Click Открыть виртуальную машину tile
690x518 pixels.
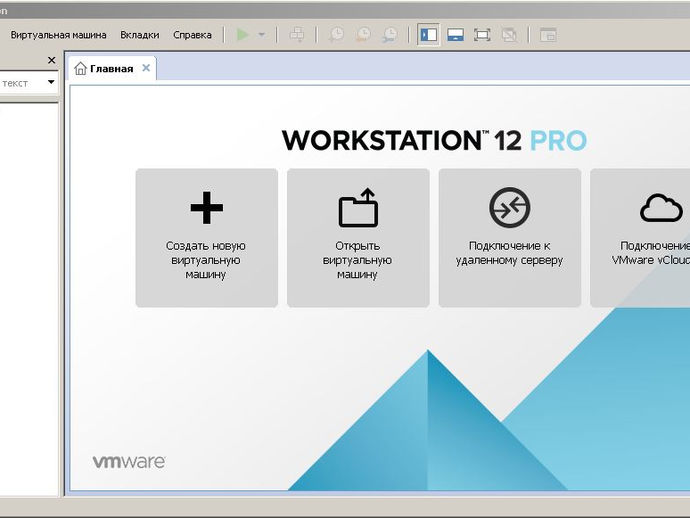[x=358, y=238]
